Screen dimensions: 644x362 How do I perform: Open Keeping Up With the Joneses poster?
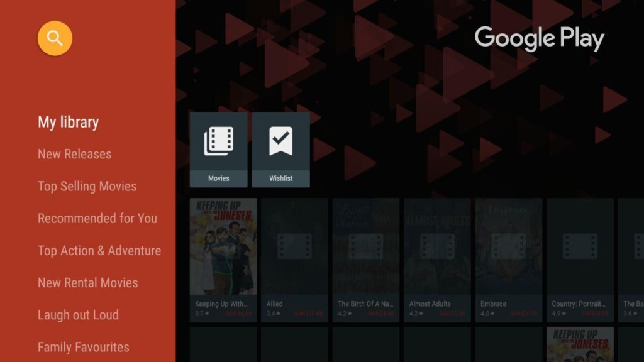(x=223, y=246)
